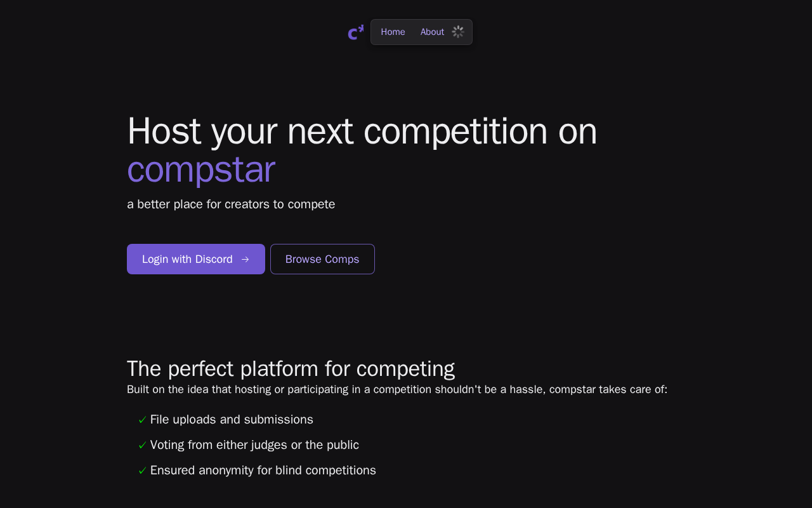
Task: Click the 'Host your next competition on' headline
Action: (362, 131)
